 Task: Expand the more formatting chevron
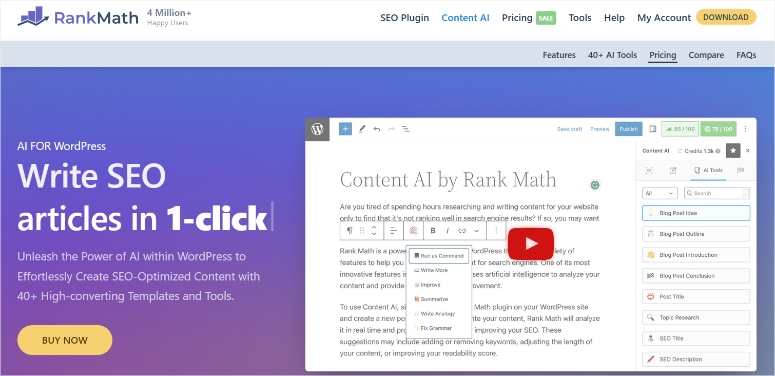(476, 231)
